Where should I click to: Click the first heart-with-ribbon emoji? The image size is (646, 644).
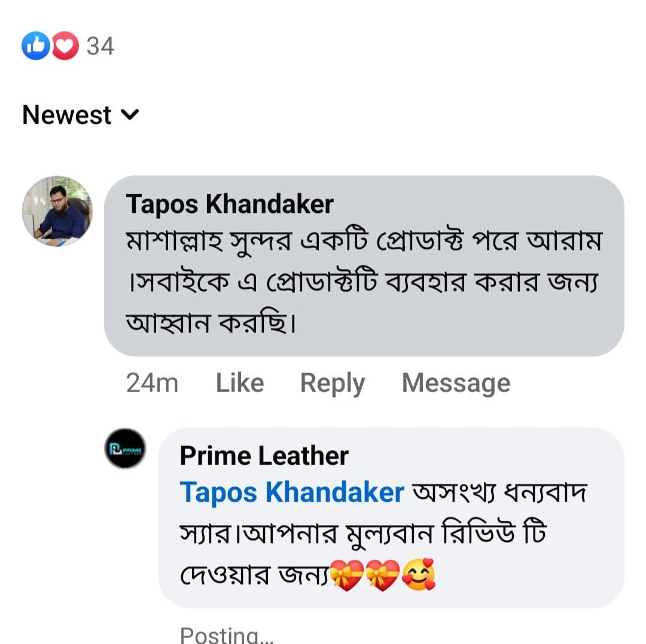tap(346, 576)
